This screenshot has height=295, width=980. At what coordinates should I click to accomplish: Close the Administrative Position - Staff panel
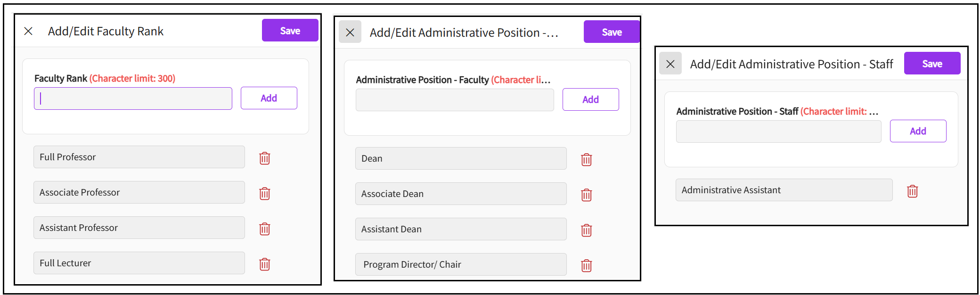click(670, 64)
